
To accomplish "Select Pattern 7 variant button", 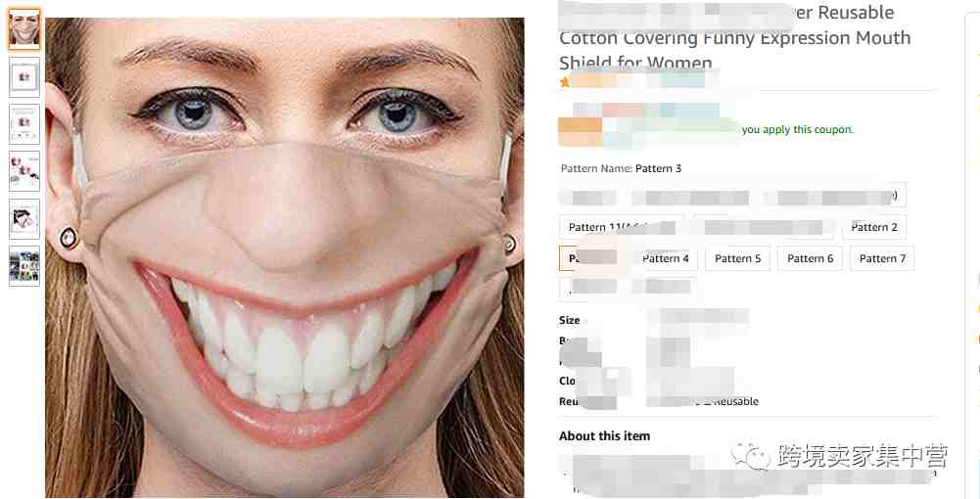I will (x=882, y=258).
